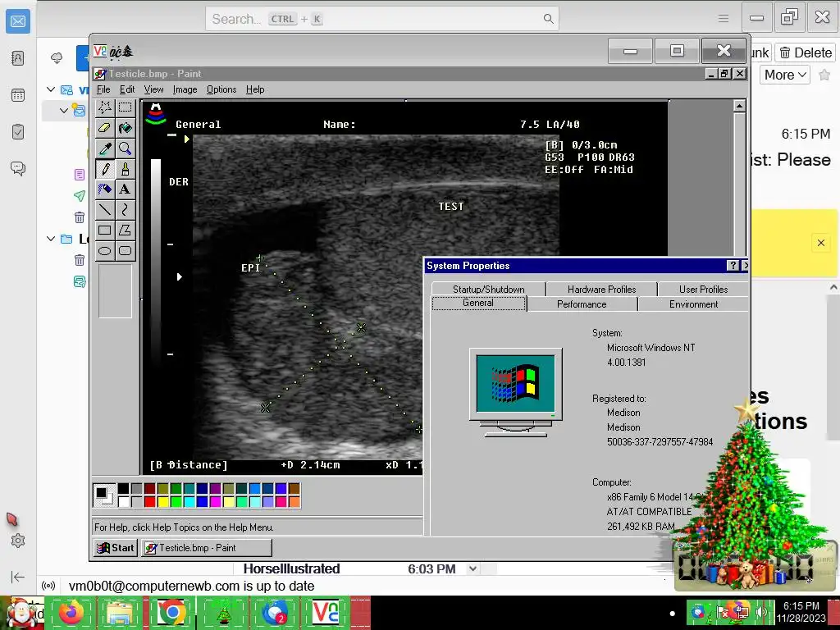Switch to VNC viewer taskbar icon
This screenshot has width=840, height=630.
click(326, 613)
